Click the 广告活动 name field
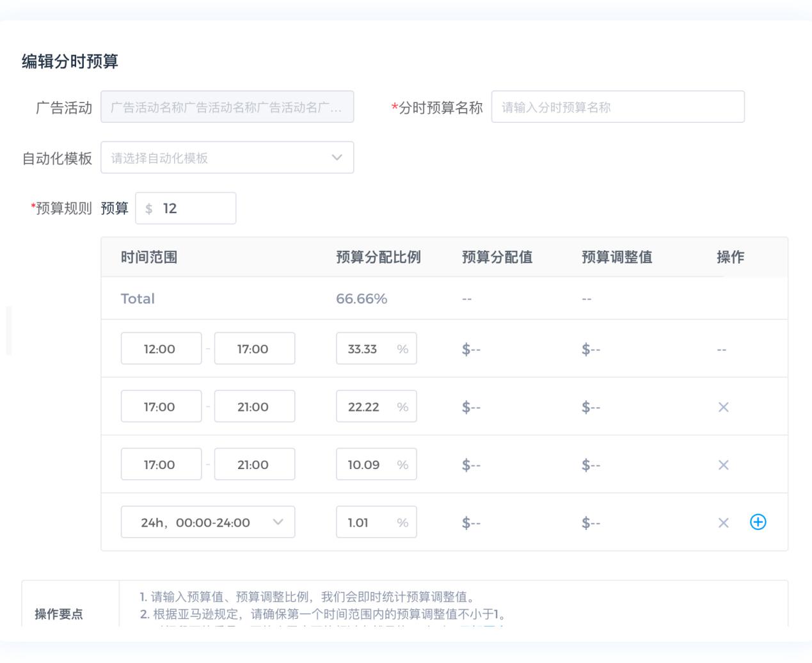The image size is (812, 663). pos(227,107)
